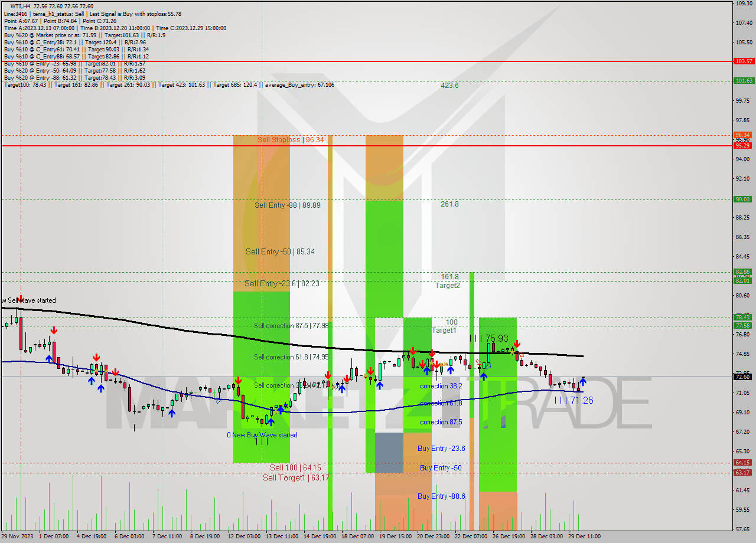Click the 88.25 price scale value
The width and height of the screenshot is (756, 543).
pyautogui.click(x=744, y=217)
